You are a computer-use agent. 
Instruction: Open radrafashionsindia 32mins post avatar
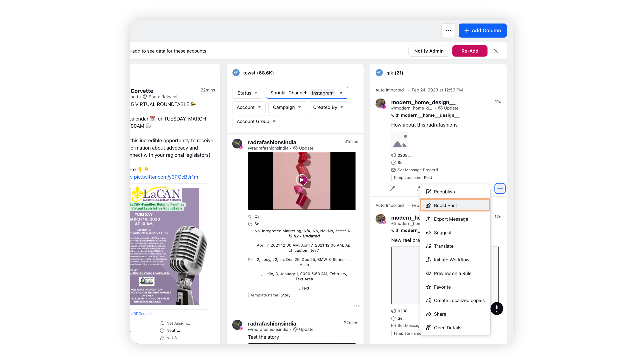(x=237, y=325)
